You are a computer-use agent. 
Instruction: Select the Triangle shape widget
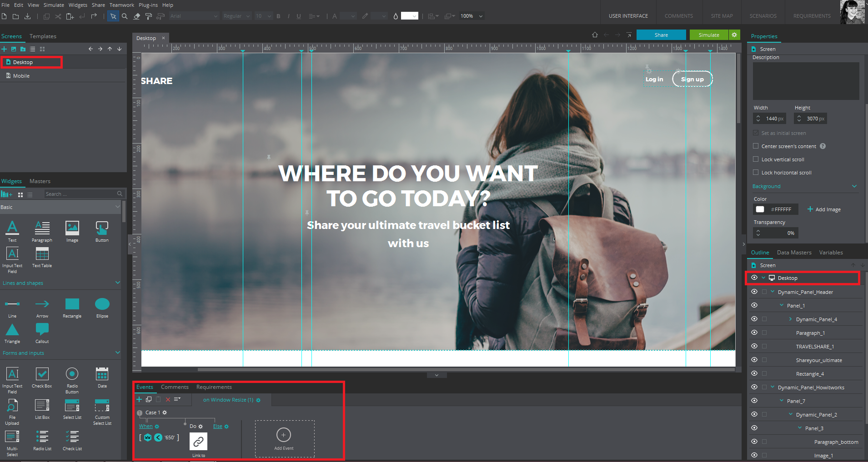pyautogui.click(x=12, y=329)
